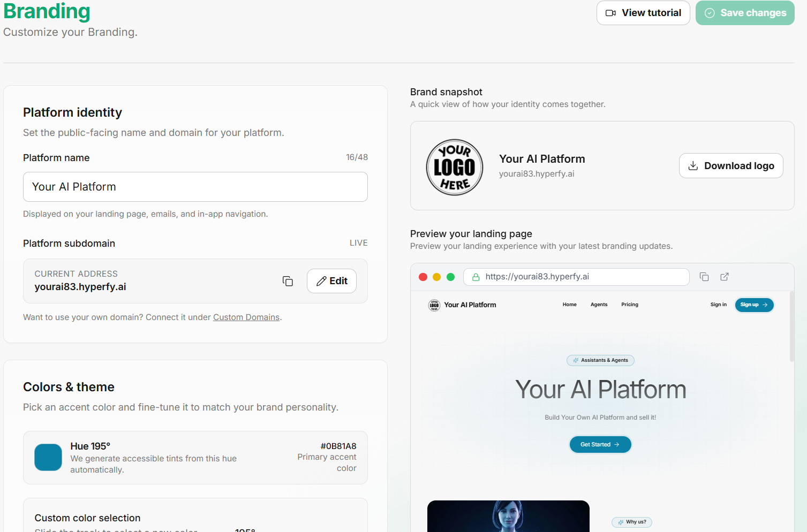Viewport: 807px width, 532px height.
Task: Click the preview URL address bar
Action: 576,277
